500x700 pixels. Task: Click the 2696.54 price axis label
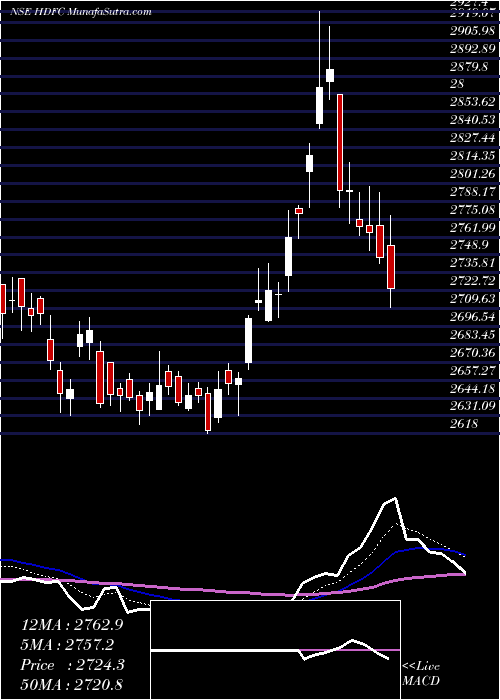point(473,317)
